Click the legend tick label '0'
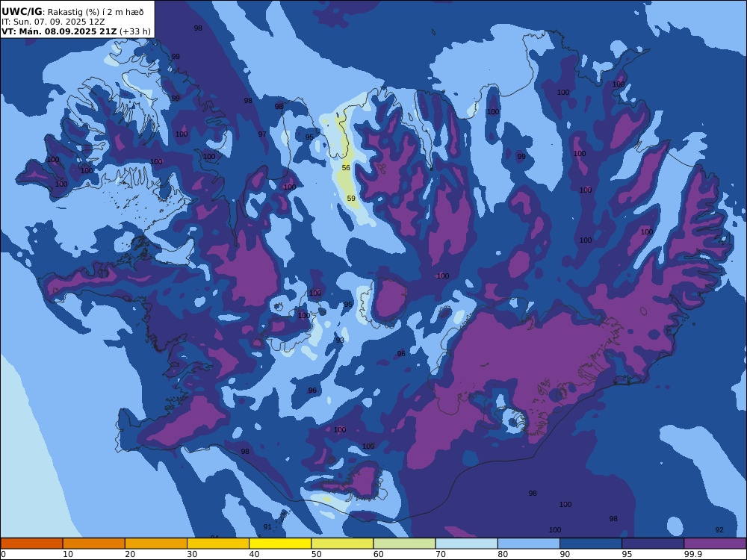Screen dimensions: 747x560 (3, 554)
